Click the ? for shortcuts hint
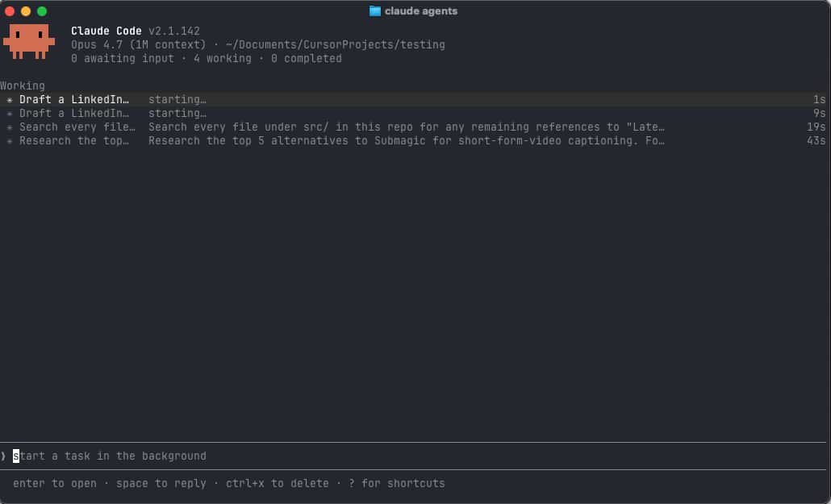The height and width of the screenshot is (504, 831). pyautogui.click(x=397, y=483)
